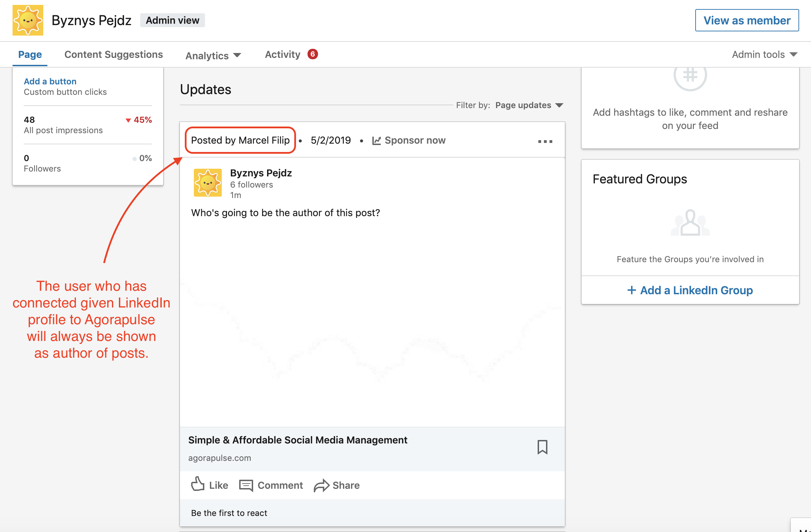Click the 6 followers text in the post
Viewport: 811px width, 532px height.
(x=251, y=185)
